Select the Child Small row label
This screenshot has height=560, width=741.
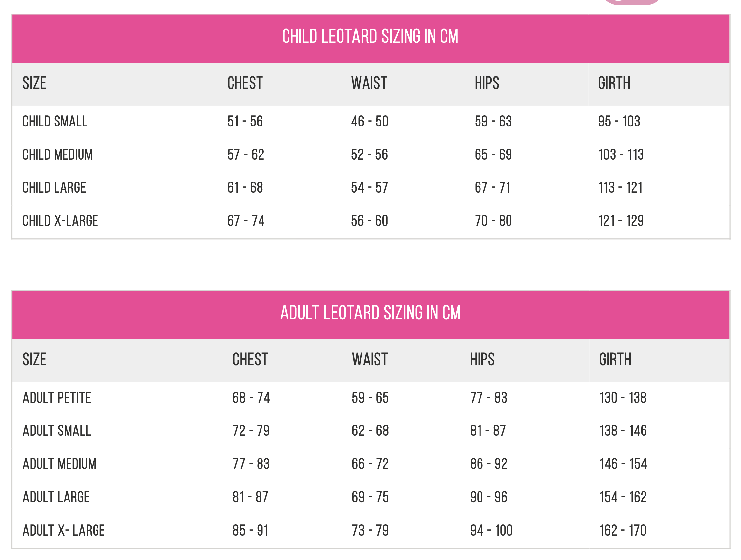[55, 121]
